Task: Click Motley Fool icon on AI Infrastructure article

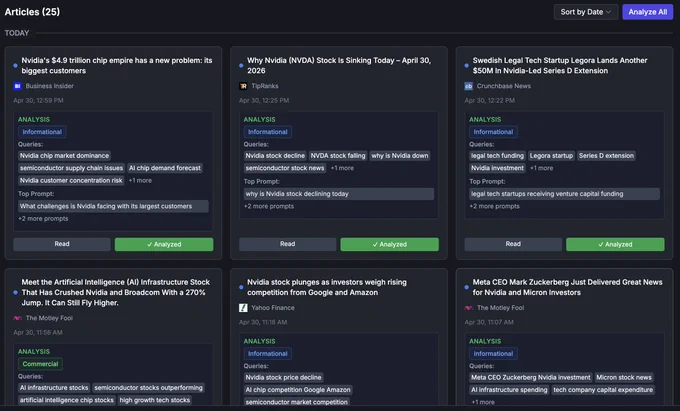Action: tap(17, 318)
